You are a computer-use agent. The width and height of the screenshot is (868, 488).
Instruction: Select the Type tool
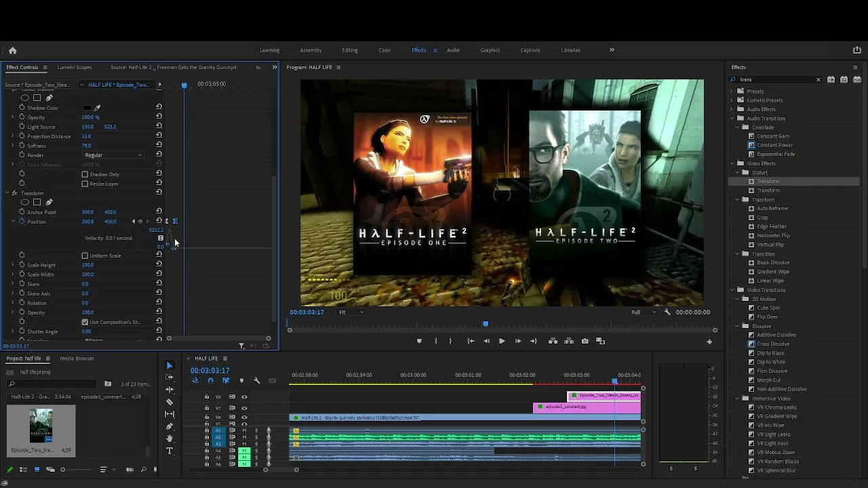click(x=170, y=451)
